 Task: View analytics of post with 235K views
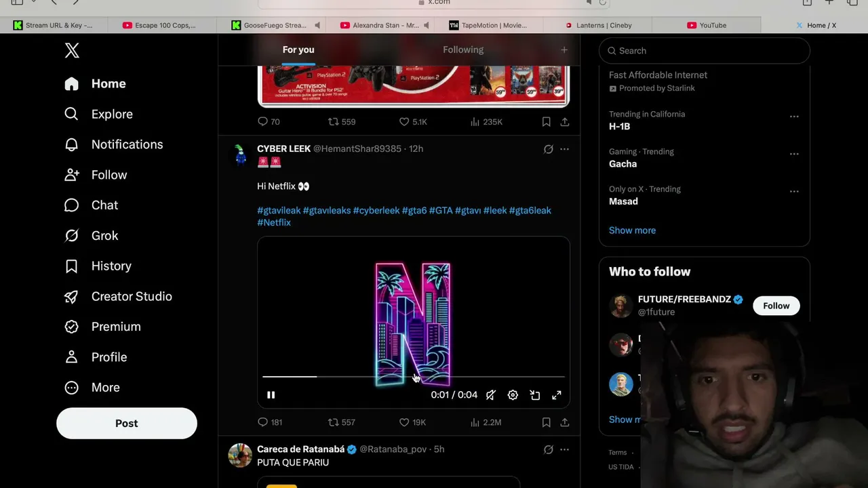(x=486, y=122)
